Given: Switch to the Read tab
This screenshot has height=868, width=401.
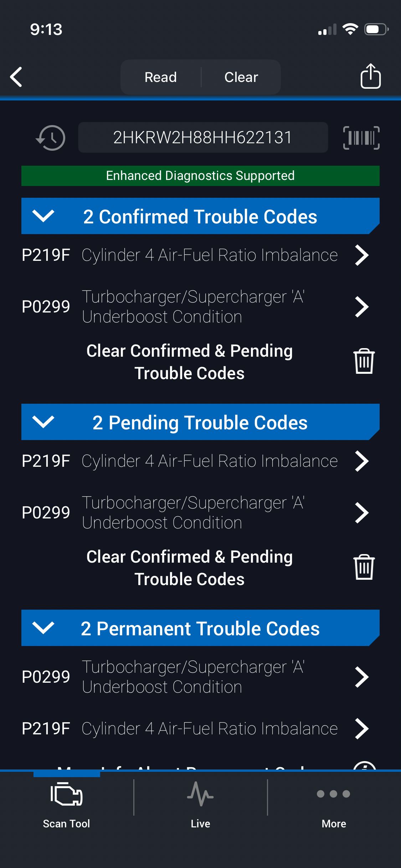Looking at the screenshot, I should click(x=161, y=77).
